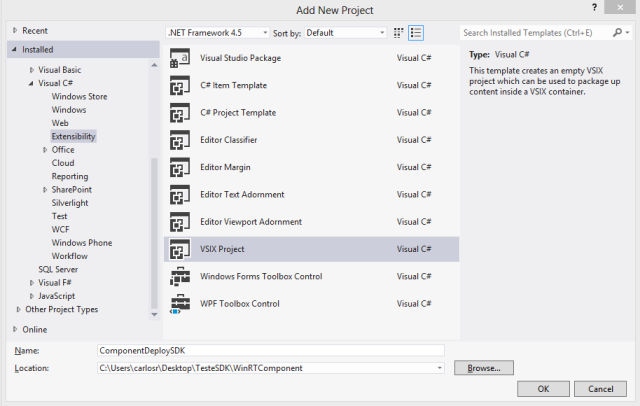Expand the JavaScript node
Viewport: 640px width, 406px height.
point(31,296)
